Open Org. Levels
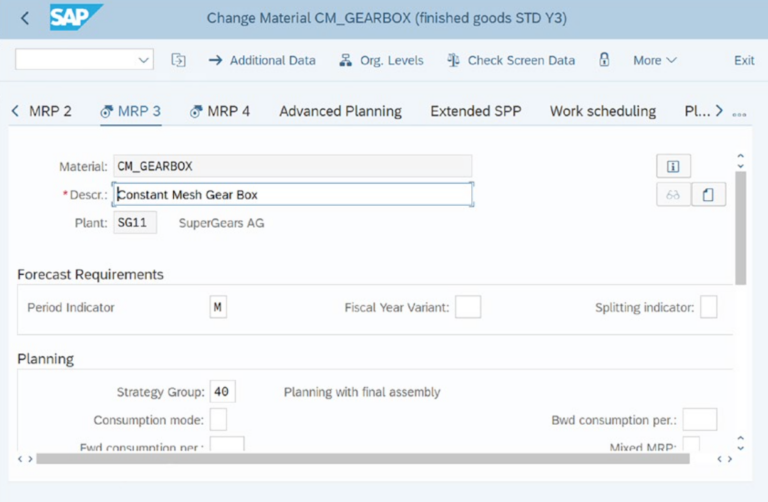The height and width of the screenshot is (502, 768). pyautogui.click(x=381, y=60)
